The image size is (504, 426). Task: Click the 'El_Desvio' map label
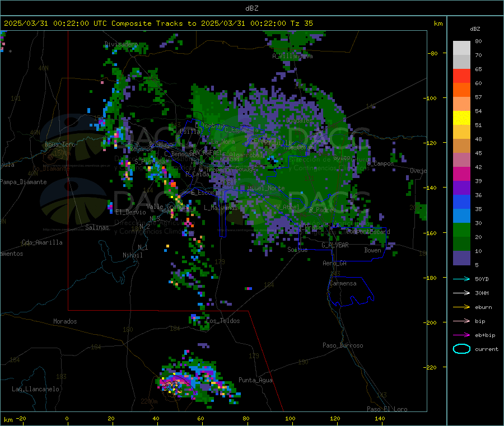coord(130,212)
